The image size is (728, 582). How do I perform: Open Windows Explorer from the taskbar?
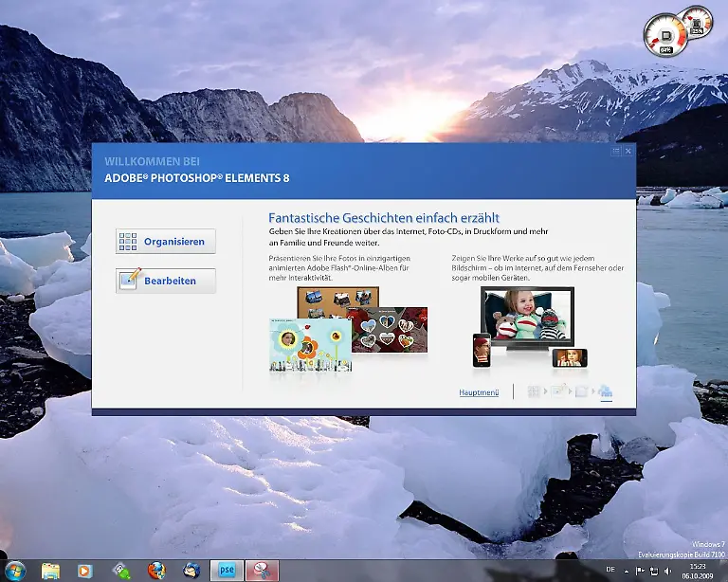pyautogui.click(x=50, y=570)
